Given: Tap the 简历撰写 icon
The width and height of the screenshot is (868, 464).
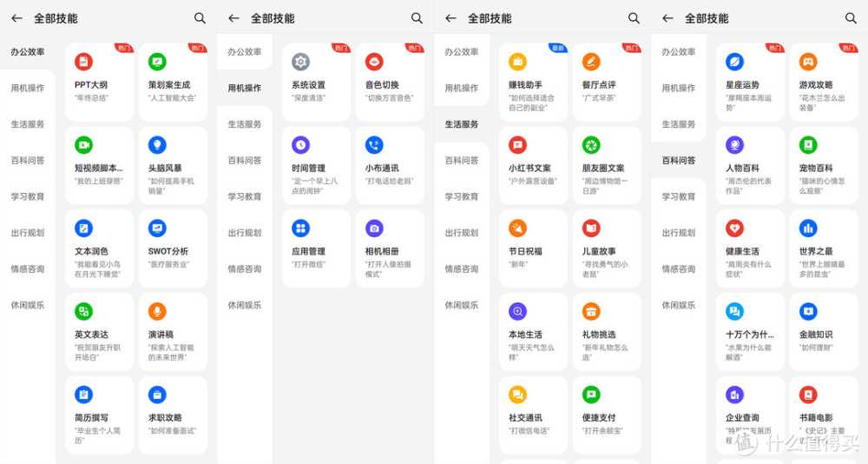Looking at the screenshot, I should (83, 394).
